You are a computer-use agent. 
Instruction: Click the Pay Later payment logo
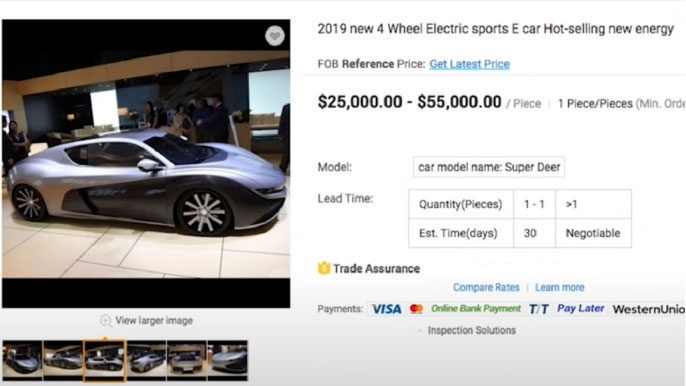[581, 309]
